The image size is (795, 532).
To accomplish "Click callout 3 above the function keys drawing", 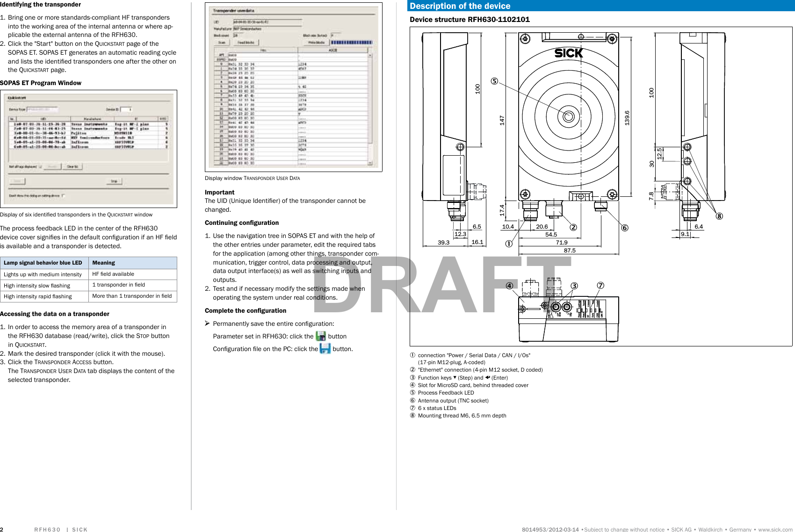I will tap(574, 286).
